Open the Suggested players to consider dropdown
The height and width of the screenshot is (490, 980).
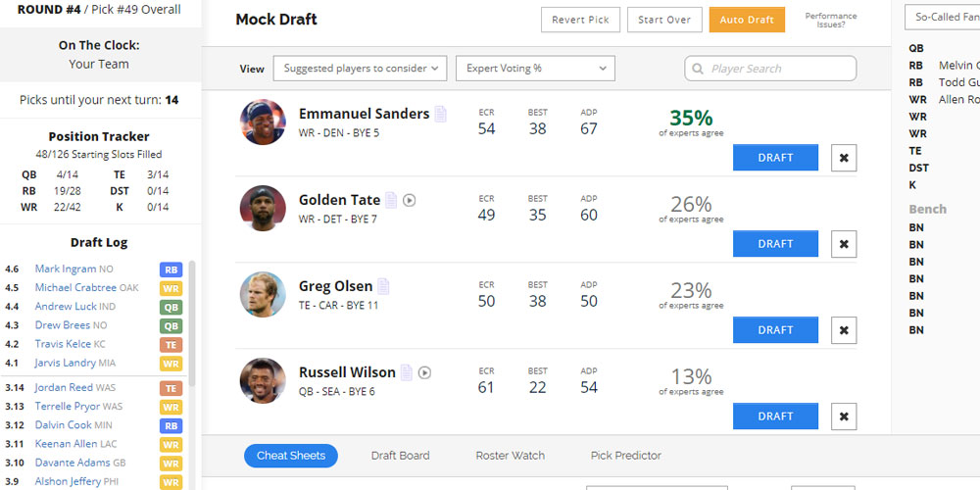tap(360, 69)
